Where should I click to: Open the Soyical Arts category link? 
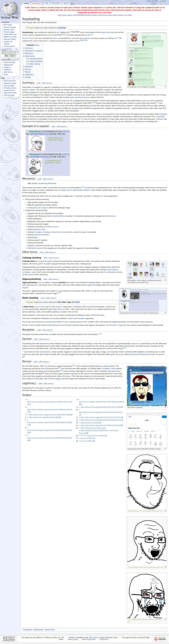[x=49, y=630]
